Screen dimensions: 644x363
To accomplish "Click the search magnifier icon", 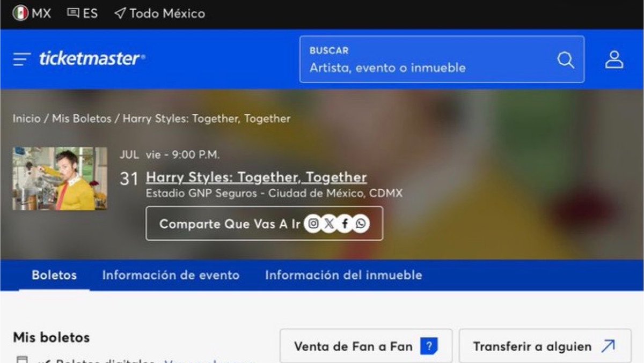I will (566, 60).
